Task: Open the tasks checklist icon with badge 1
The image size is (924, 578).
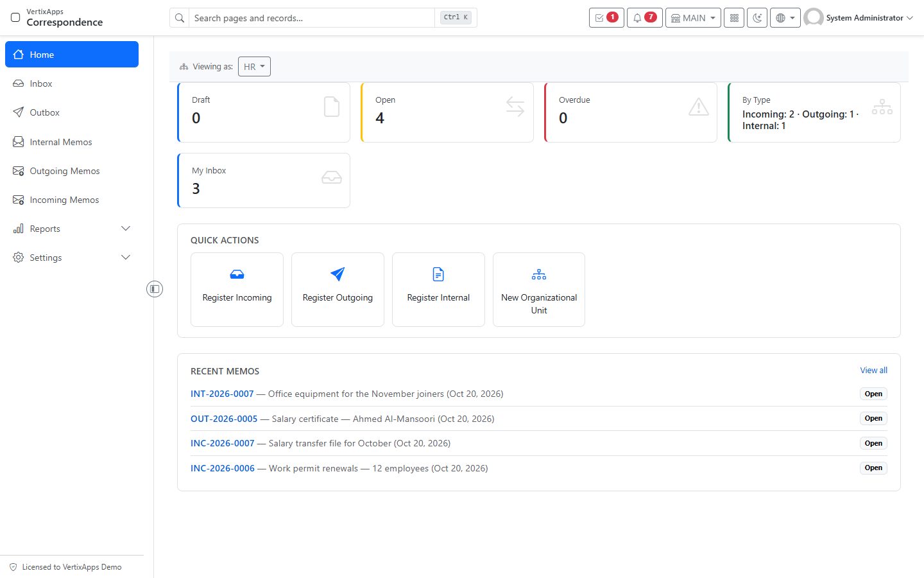Action: [x=606, y=18]
